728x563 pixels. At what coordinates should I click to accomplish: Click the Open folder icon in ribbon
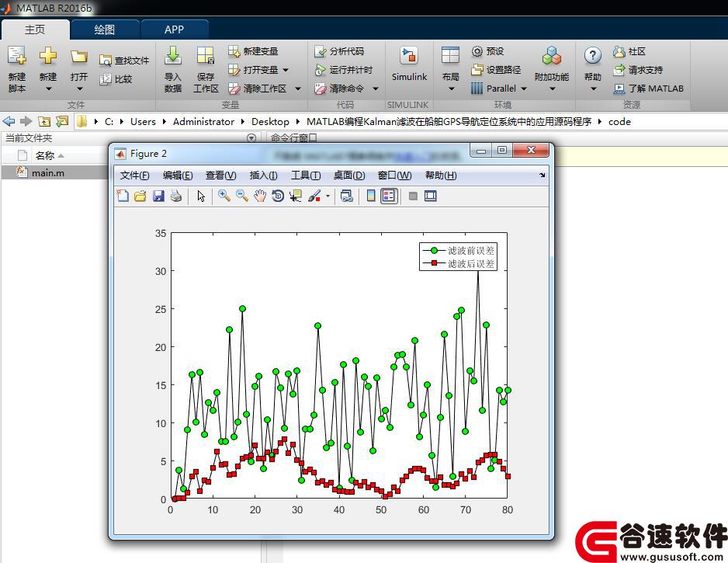click(79, 57)
